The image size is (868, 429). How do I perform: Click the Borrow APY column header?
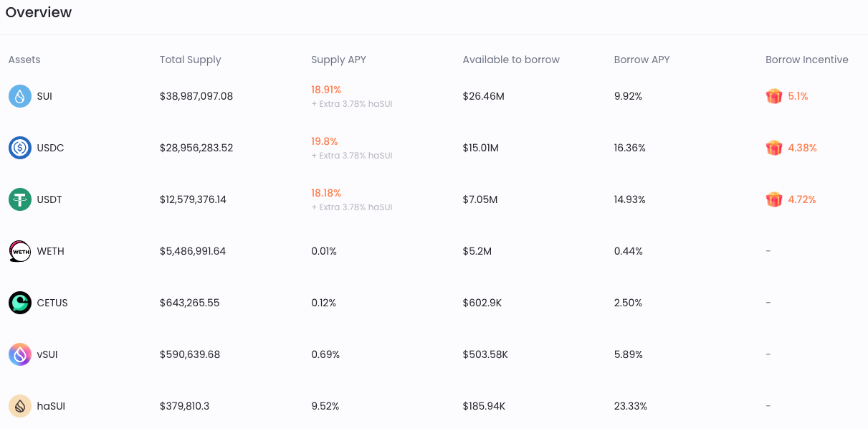642,60
